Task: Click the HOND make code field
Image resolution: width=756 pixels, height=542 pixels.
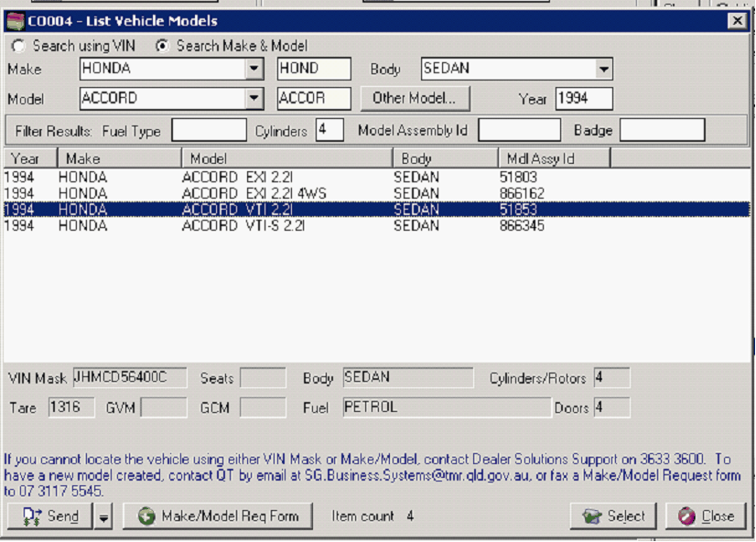Action: pyautogui.click(x=314, y=69)
